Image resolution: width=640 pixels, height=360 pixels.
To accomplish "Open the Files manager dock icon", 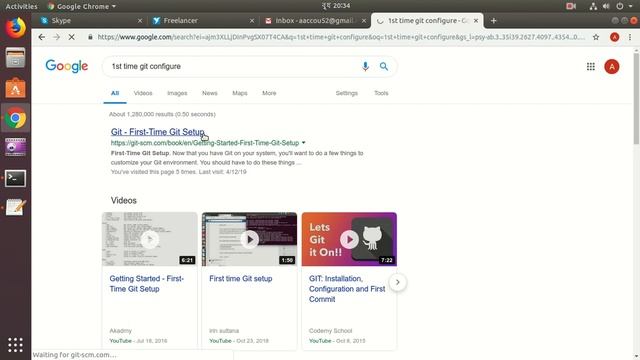I will pos(16,58).
